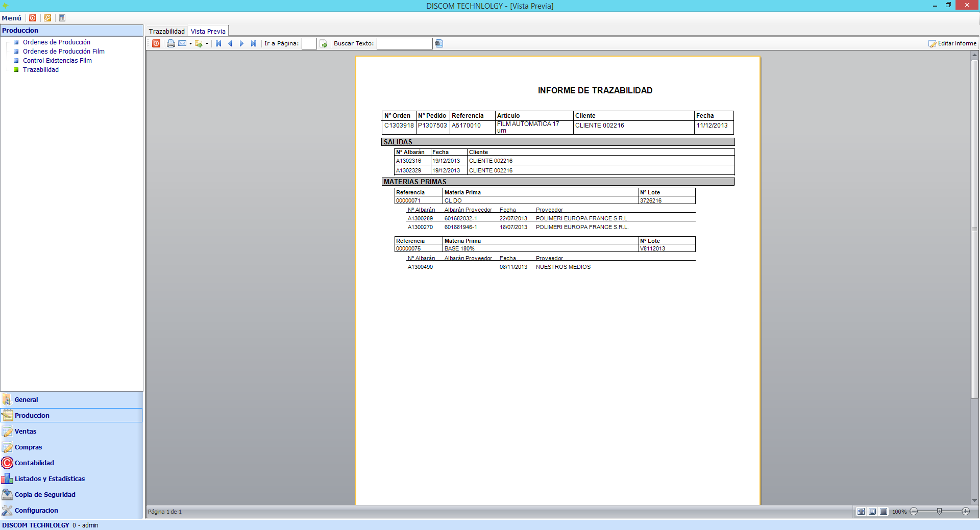Click the Buscar Texto input field
The height and width of the screenshot is (530, 980).
(x=404, y=44)
